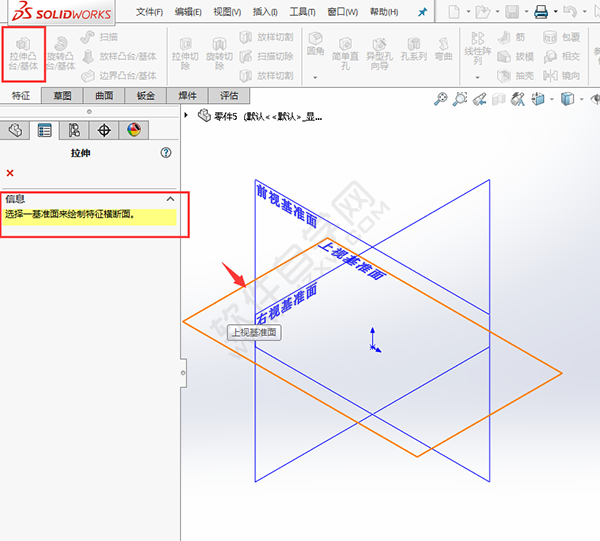Open the 异型孔向导 hole wizard
This screenshot has width=600, height=541.
click(379, 54)
